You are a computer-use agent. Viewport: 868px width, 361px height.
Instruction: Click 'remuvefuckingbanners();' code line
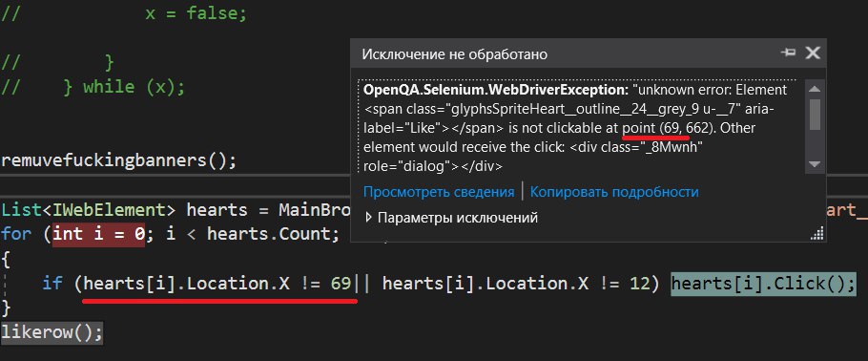[x=118, y=160]
